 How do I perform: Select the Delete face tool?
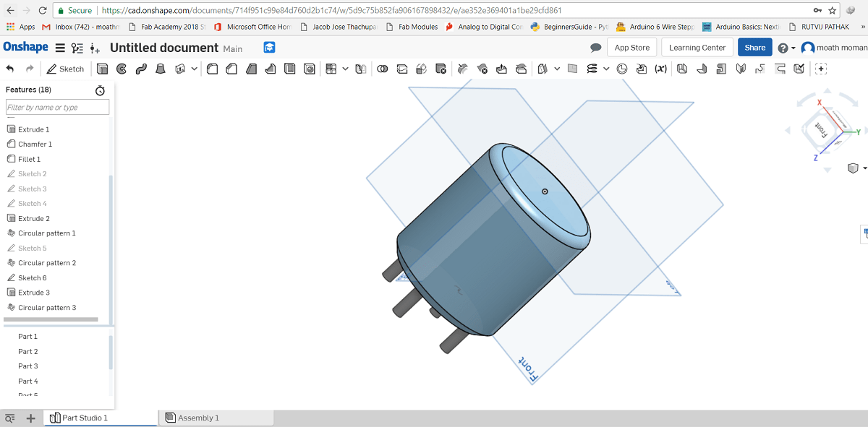482,69
